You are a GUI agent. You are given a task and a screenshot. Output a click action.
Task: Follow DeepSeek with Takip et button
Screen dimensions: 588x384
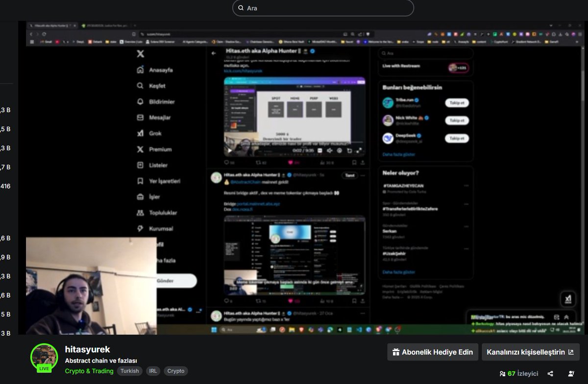[457, 138]
